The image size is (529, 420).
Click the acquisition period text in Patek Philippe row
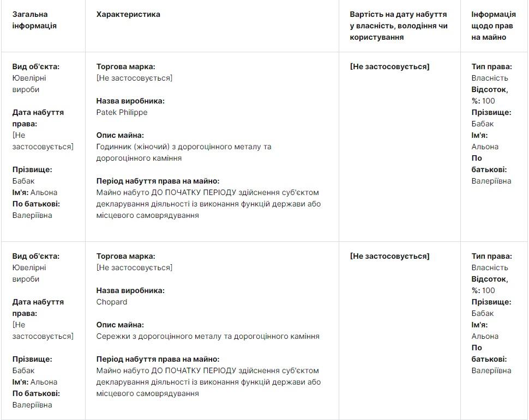tap(208, 204)
